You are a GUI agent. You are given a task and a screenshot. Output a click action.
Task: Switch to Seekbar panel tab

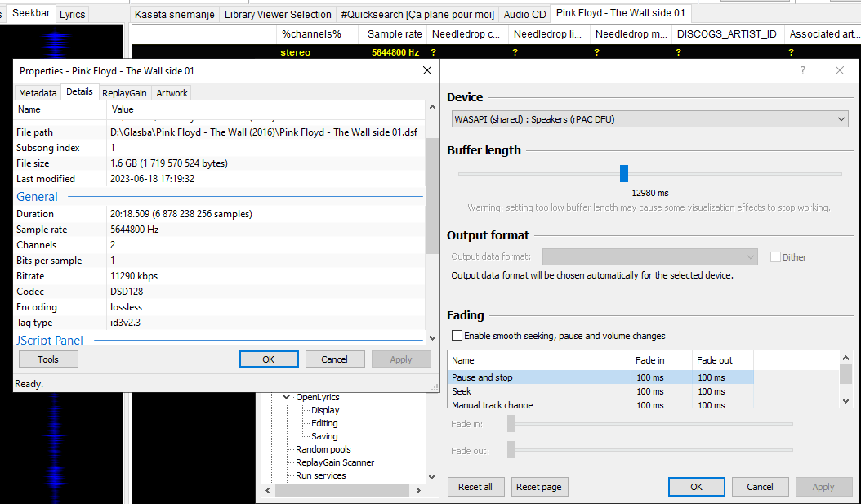pyautogui.click(x=31, y=13)
